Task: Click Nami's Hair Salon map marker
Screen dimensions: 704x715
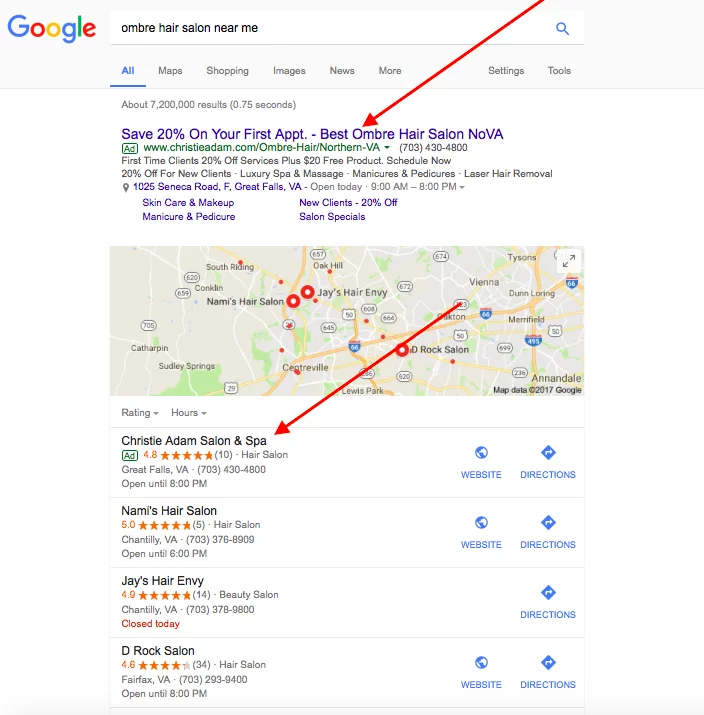Action: pyautogui.click(x=293, y=301)
